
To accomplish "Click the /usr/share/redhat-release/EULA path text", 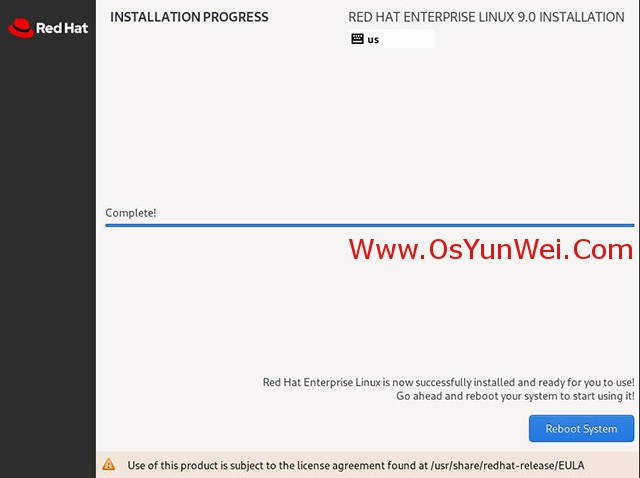I will [x=507, y=465].
